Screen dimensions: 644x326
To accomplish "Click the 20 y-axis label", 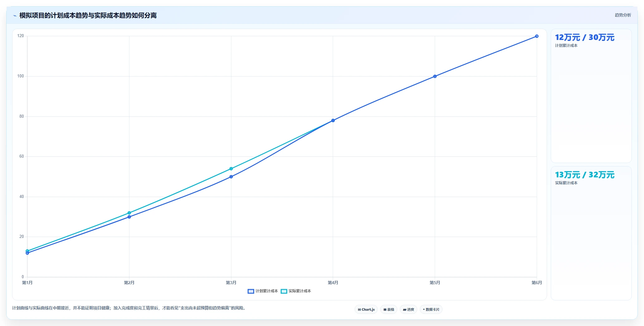I will coord(22,237).
